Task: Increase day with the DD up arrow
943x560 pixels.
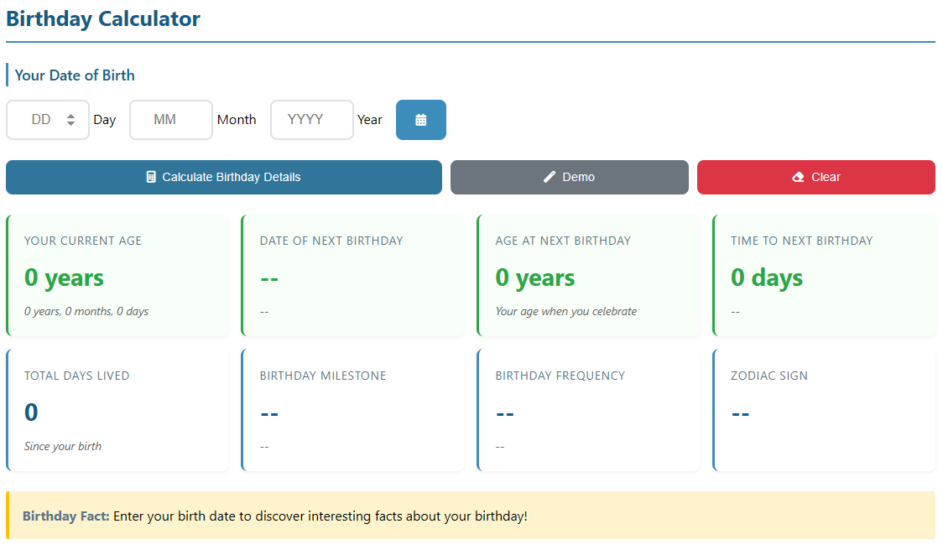Action: tap(71, 116)
